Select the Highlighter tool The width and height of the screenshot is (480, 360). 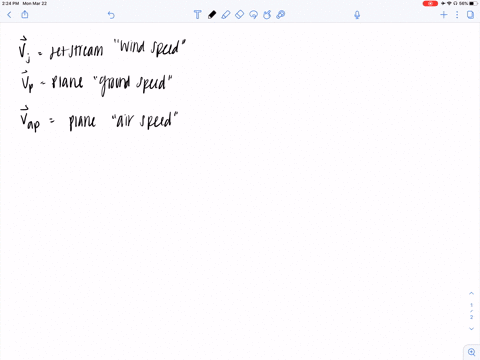tap(226, 15)
